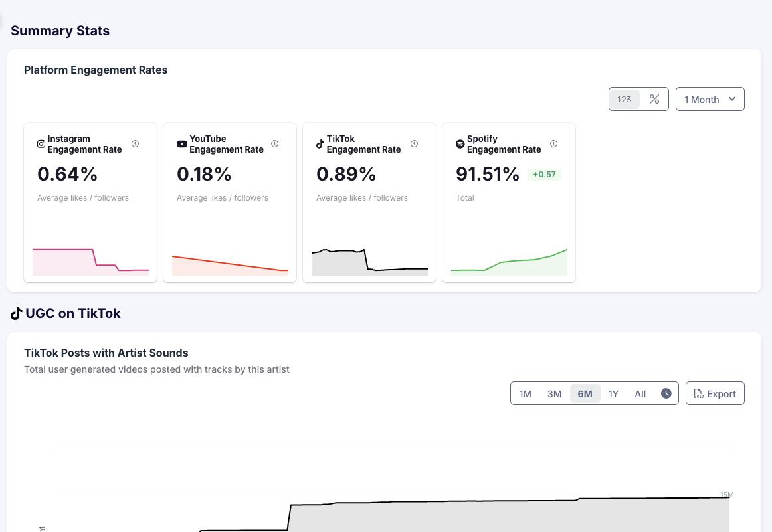Image resolution: width=772 pixels, height=532 pixels.
Task: Click the Instagram logo icon
Action: [41, 144]
